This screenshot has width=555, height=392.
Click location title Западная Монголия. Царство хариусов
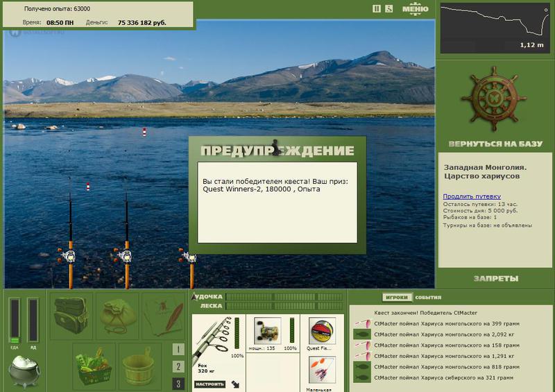click(x=485, y=172)
